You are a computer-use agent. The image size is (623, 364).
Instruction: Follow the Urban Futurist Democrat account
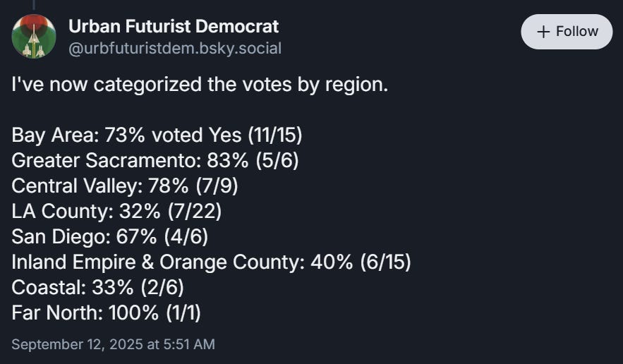(567, 32)
